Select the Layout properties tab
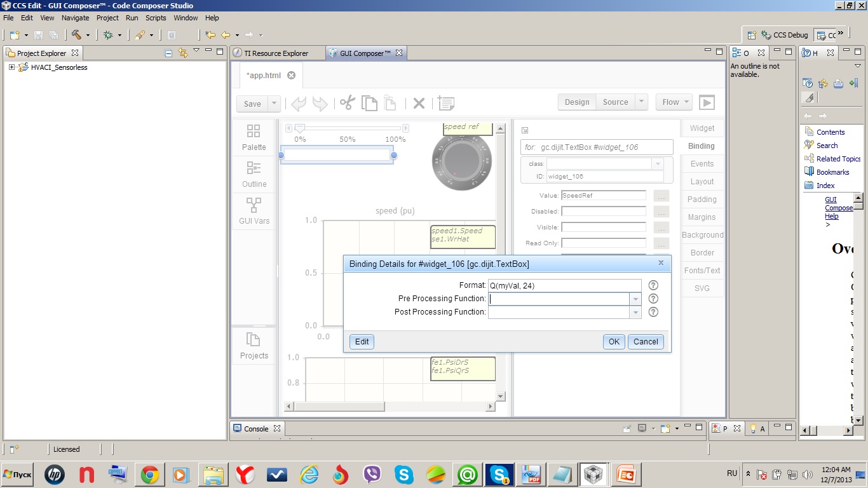The width and height of the screenshot is (868, 488). coord(702,181)
